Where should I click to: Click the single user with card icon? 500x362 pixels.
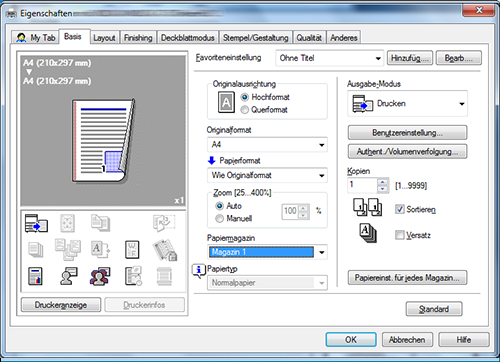click(x=69, y=276)
